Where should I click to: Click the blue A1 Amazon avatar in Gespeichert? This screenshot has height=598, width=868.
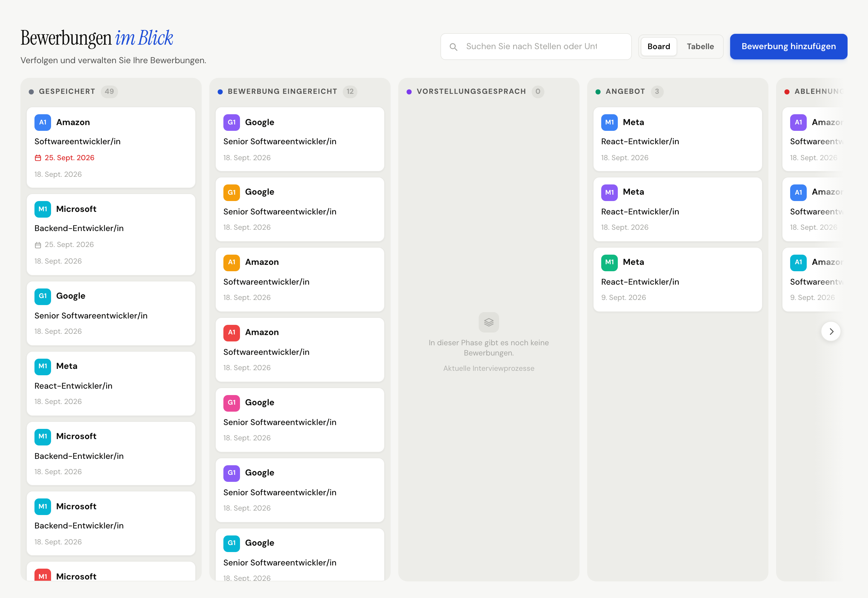coord(43,123)
